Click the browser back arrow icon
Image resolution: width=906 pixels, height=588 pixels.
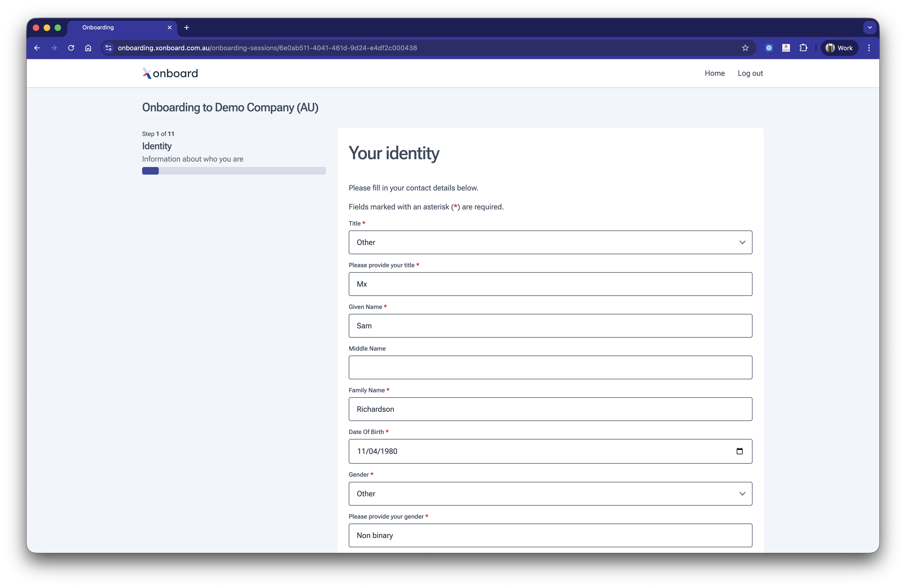37,48
